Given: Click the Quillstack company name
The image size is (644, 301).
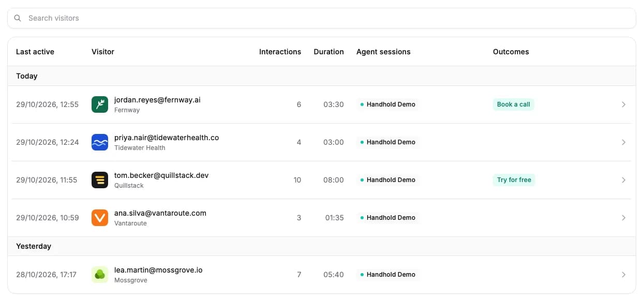Looking at the screenshot, I should (x=129, y=186).
